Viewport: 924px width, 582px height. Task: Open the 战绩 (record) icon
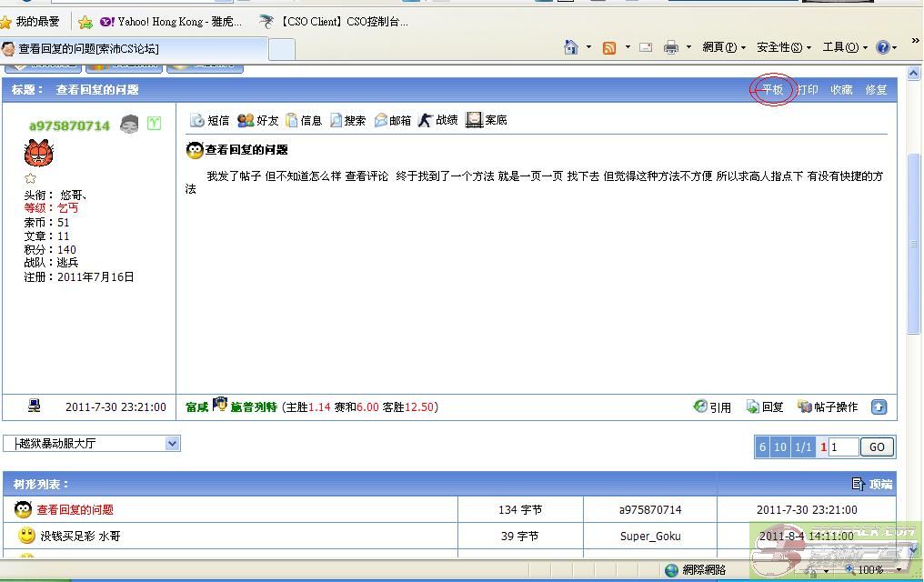(426, 120)
